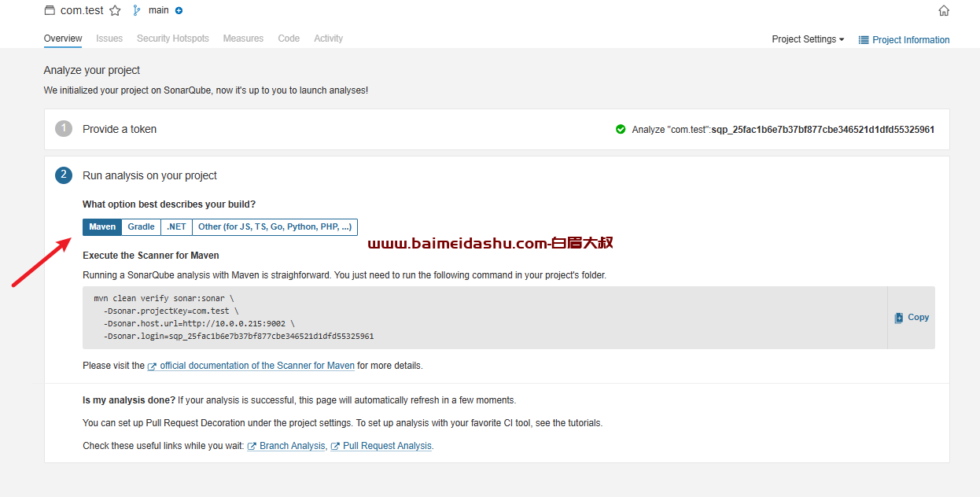Go to the home page icon

point(944,11)
